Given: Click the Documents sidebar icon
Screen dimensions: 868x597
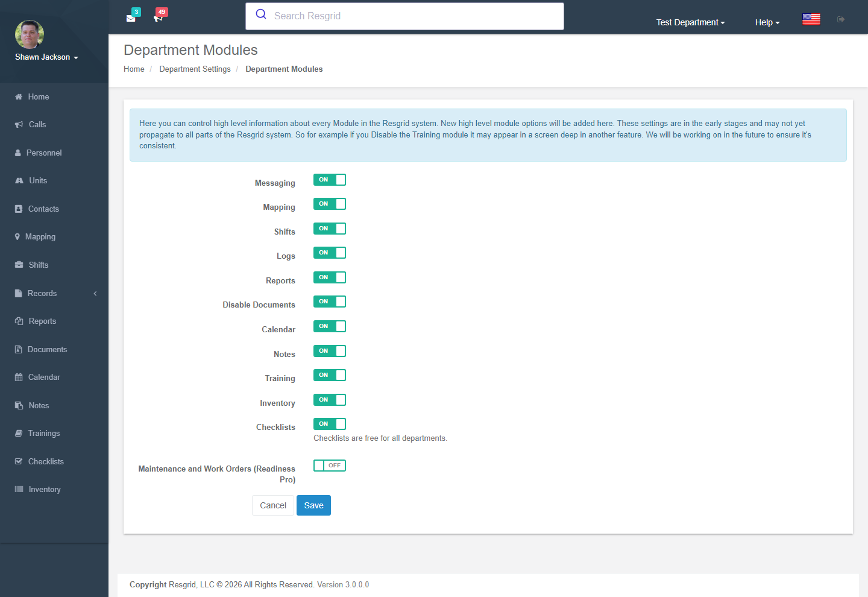Looking at the screenshot, I should pos(19,350).
